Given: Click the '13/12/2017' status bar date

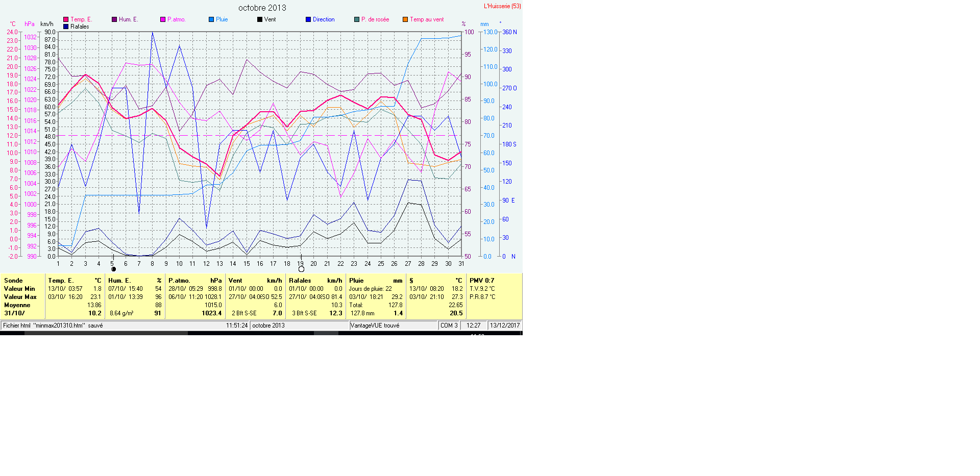Looking at the screenshot, I should coord(505,325).
